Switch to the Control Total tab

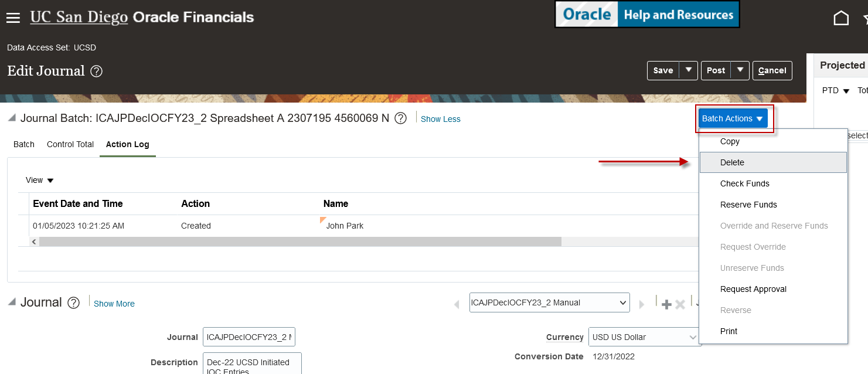(70, 144)
